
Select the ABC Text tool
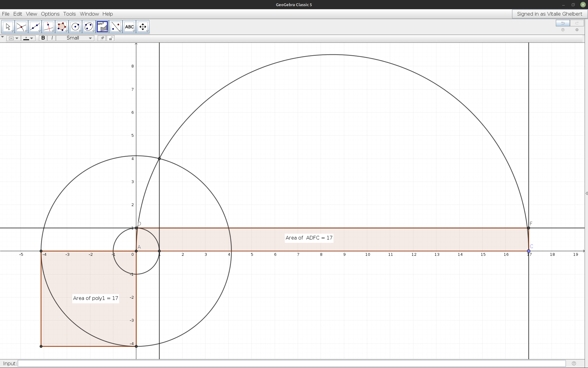(x=129, y=27)
